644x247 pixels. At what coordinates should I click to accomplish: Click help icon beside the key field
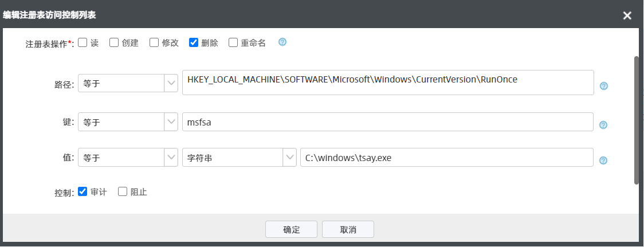[603, 125]
